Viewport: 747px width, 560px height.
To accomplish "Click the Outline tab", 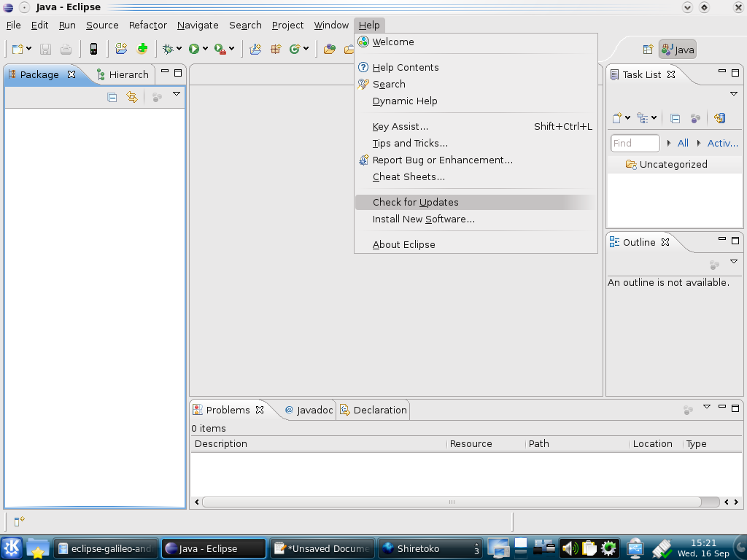I will [639, 242].
